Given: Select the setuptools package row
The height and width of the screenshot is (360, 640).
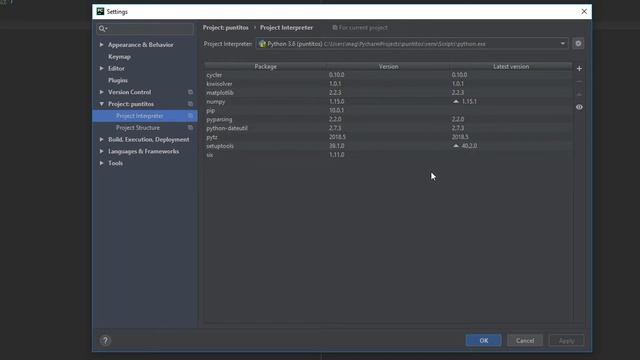Looking at the screenshot, I should click(x=388, y=146).
